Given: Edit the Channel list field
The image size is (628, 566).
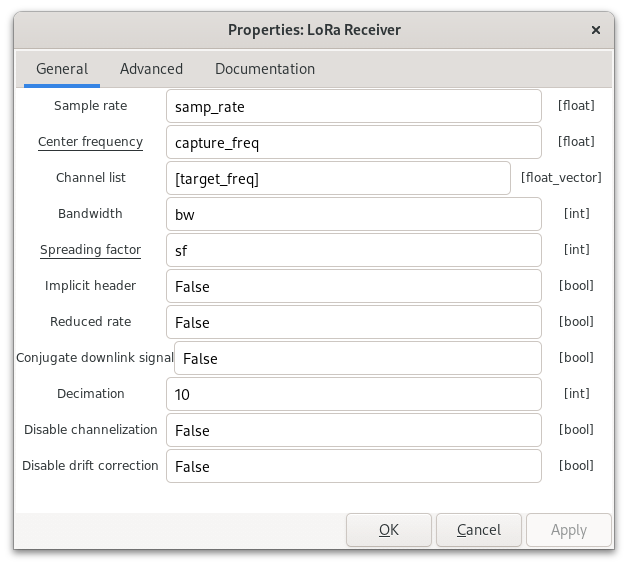Looking at the screenshot, I should [x=338, y=178].
